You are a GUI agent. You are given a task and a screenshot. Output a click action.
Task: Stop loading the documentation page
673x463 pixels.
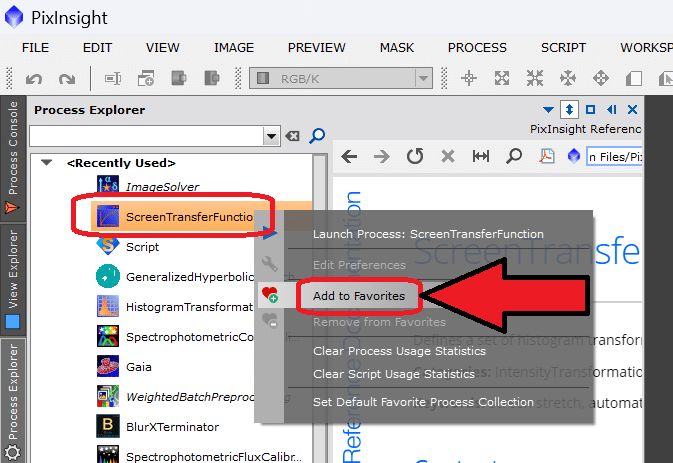(448, 157)
